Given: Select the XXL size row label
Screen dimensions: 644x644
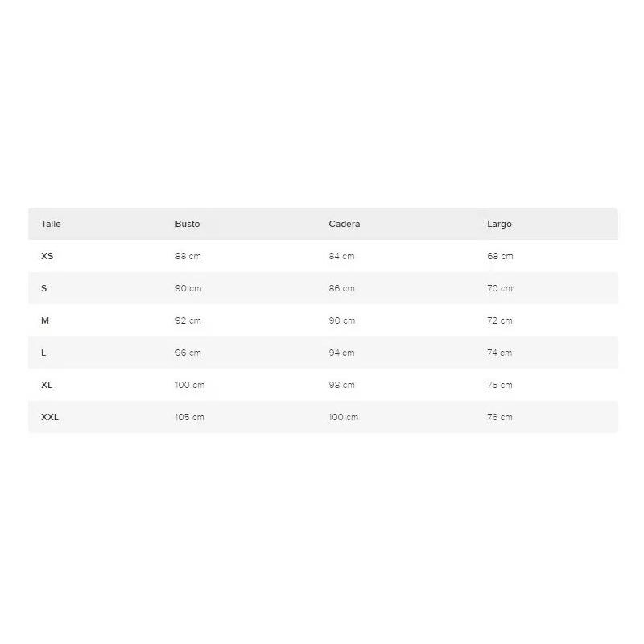Looking at the screenshot, I should tap(50, 417).
